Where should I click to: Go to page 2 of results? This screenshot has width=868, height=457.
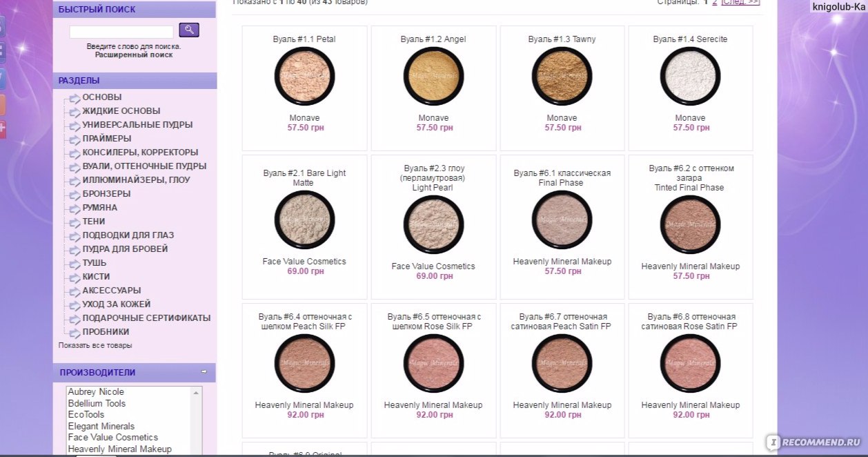(715, 2)
